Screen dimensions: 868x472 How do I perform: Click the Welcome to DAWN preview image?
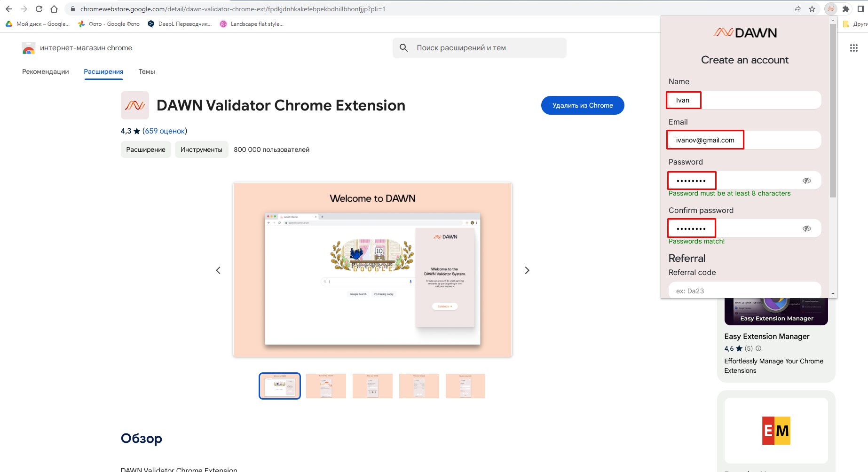(372, 270)
